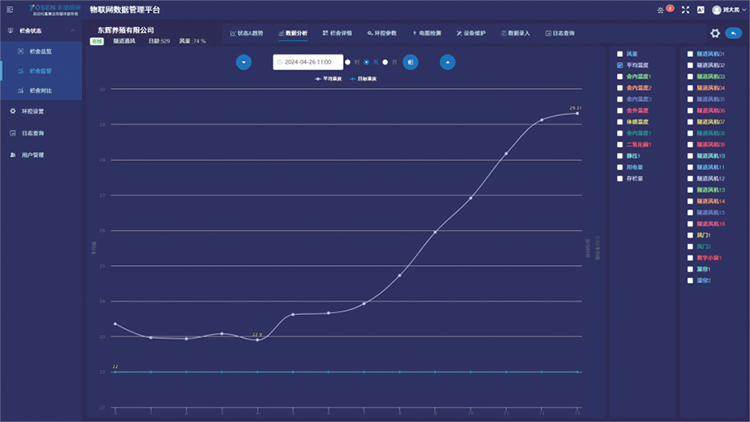Collapse the 栏舍状态 sidebar group
This screenshot has width=750, height=422.
point(30,31)
